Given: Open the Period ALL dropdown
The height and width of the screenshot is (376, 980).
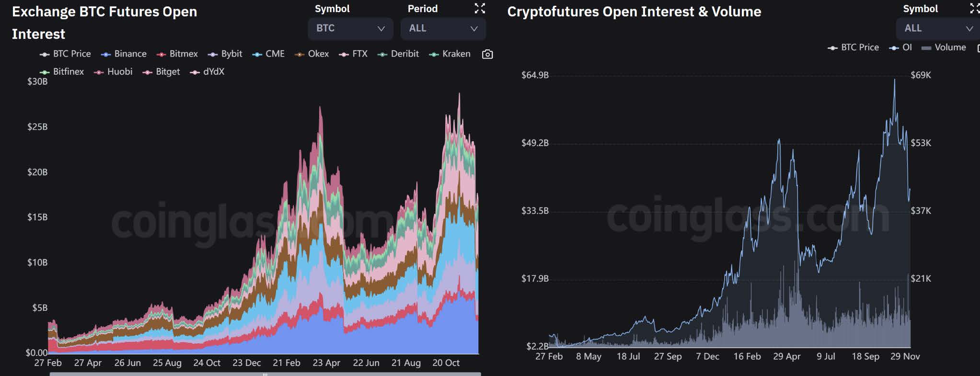Looking at the screenshot, I should tap(443, 28).
